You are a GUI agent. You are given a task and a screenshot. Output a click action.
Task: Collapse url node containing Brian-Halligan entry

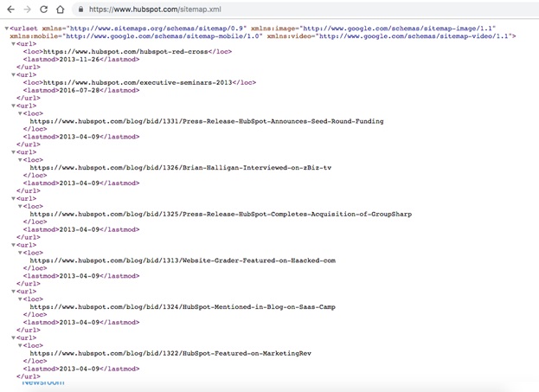tap(13, 152)
